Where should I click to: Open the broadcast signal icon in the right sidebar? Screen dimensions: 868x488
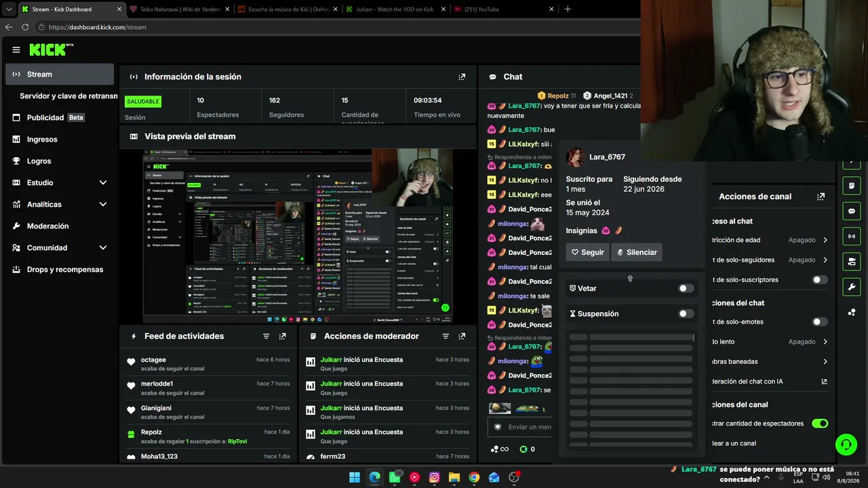852,236
